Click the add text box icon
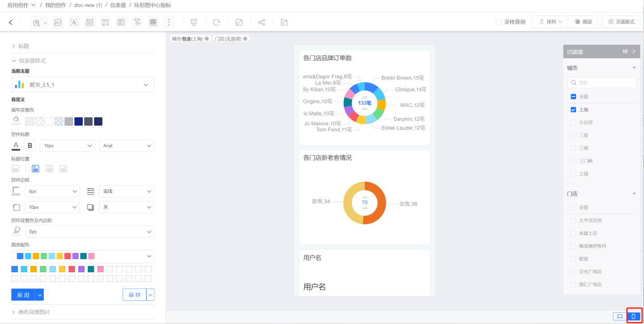Image resolution: width=644 pixels, height=324 pixels. pos(74,22)
